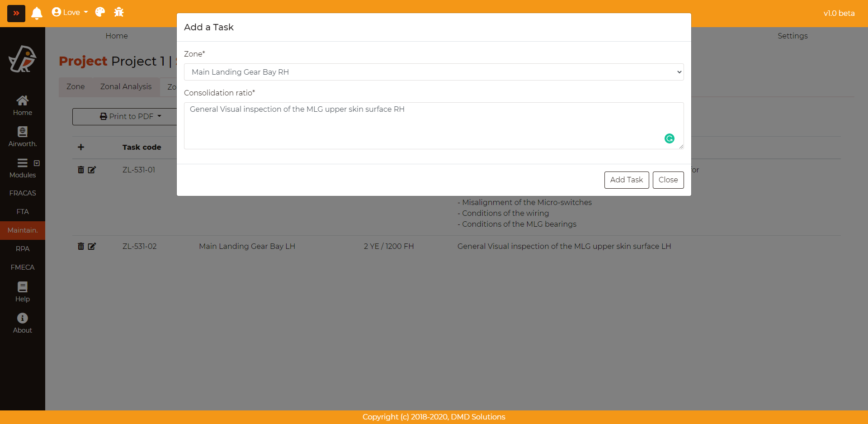This screenshot has width=868, height=424.
Task: Click the notification bell icon
Action: (x=37, y=13)
